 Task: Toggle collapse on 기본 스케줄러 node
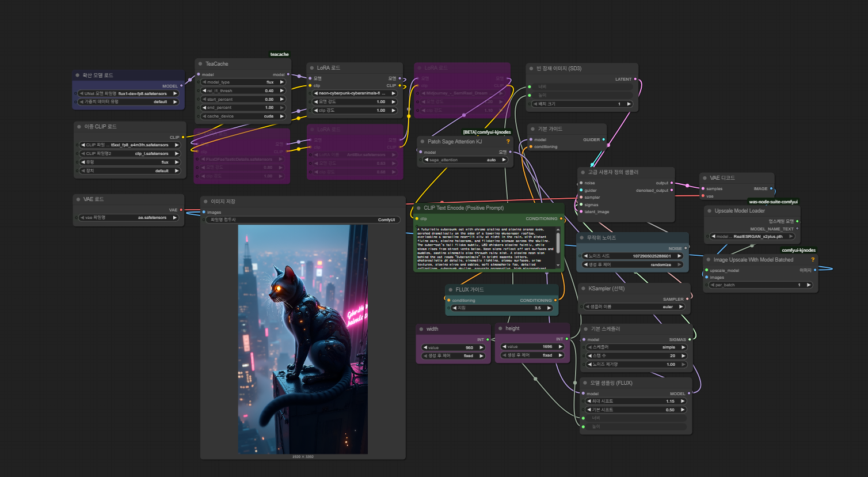coord(585,328)
